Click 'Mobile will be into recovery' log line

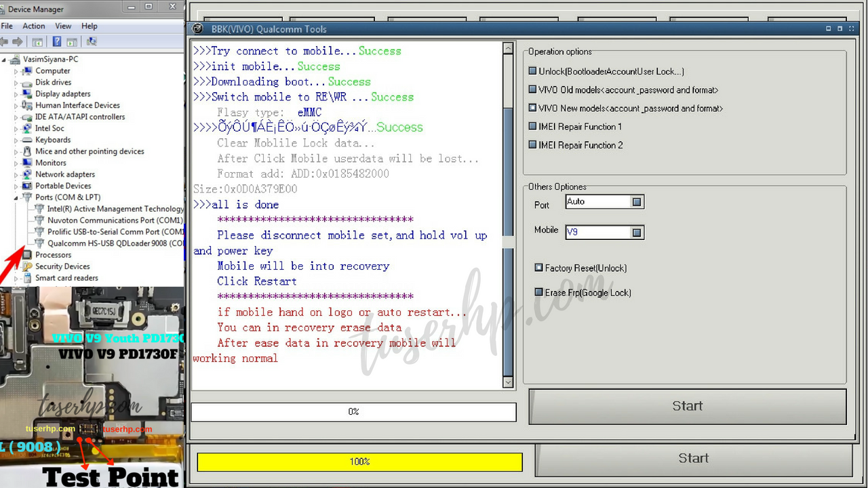(303, 266)
